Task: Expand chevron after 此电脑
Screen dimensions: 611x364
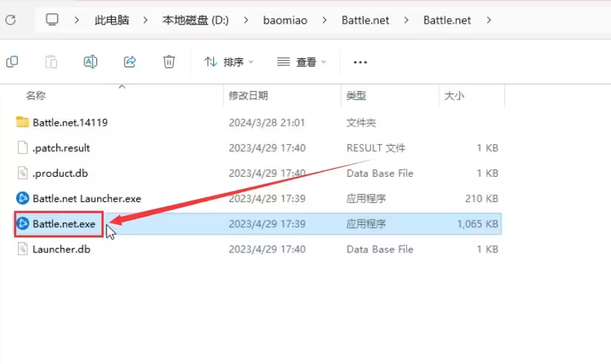Action: [x=145, y=20]
